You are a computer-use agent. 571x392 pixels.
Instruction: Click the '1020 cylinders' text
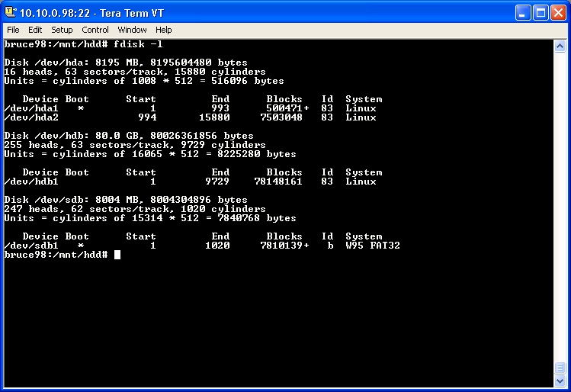tap(223, 209)
